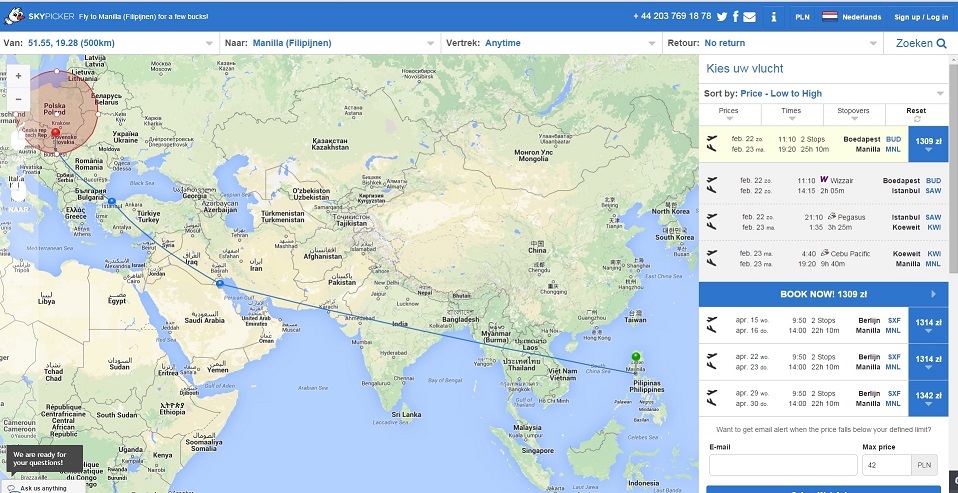
Task: Click the E-mail alert input field
Action: click(783, 465)
